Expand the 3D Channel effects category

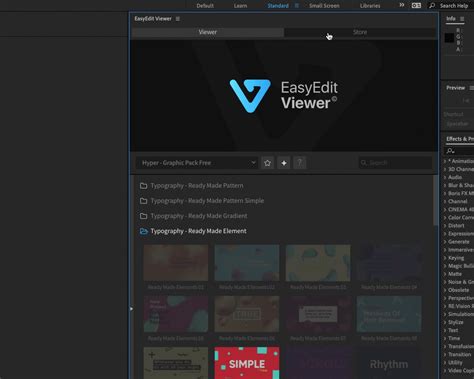pos(445,169)
